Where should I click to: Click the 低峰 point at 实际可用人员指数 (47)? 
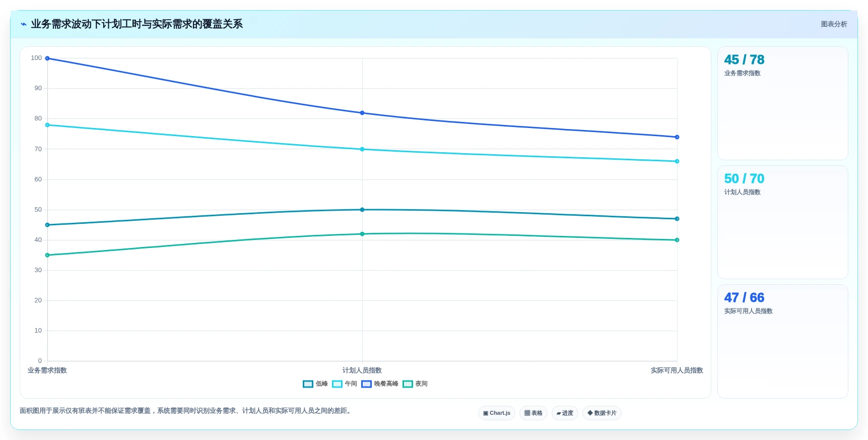(x=677, y=219)
